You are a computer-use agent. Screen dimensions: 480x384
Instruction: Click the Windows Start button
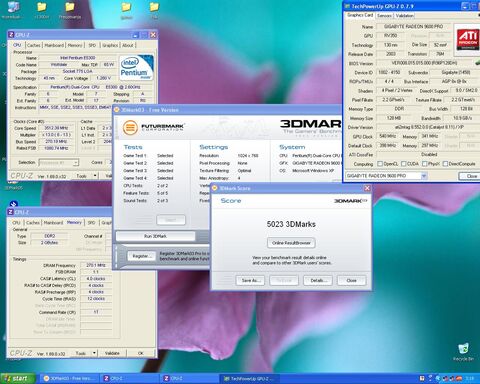click(x=17, y=378)
